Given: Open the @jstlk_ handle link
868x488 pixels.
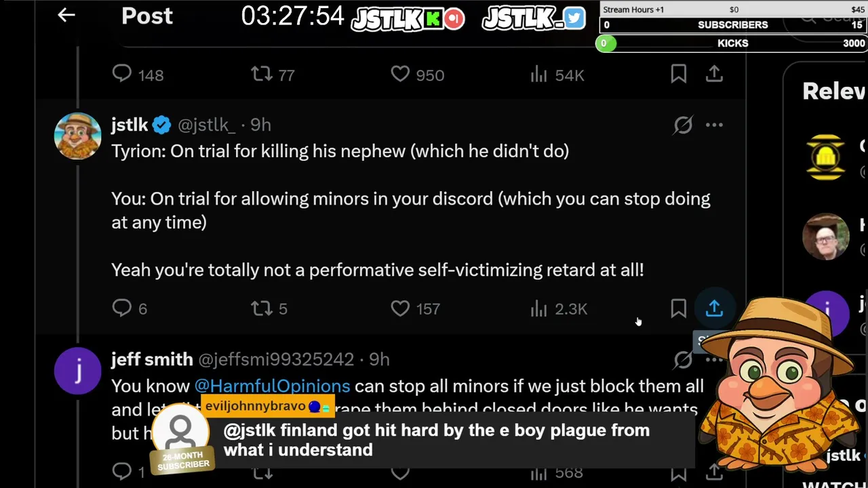Looking at the screenshot, I should (x=206, y=125).
